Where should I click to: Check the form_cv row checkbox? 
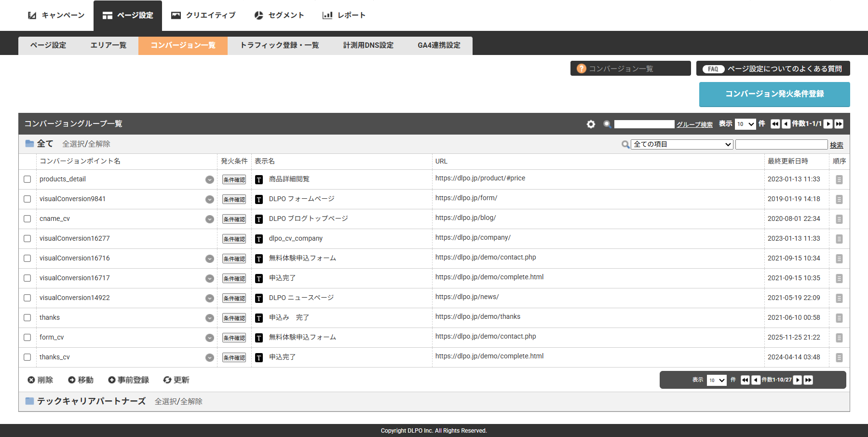coord(27,337)
